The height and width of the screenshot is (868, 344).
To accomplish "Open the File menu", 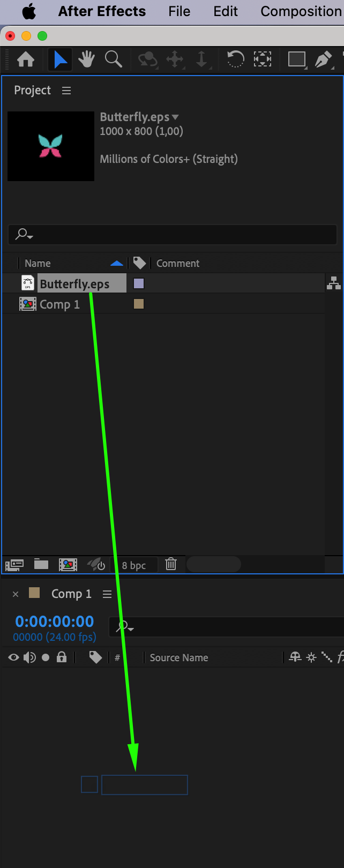I will (x=179, y=11).
